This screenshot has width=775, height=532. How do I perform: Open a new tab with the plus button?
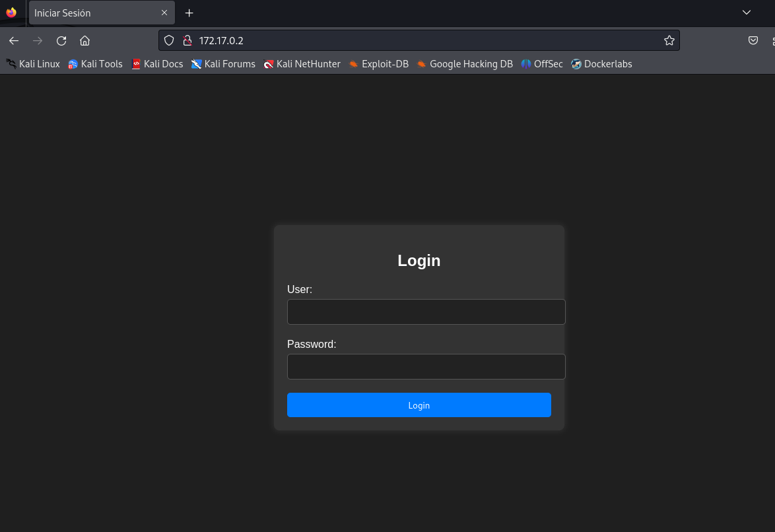pyautogui.click(x=189, y=13)
